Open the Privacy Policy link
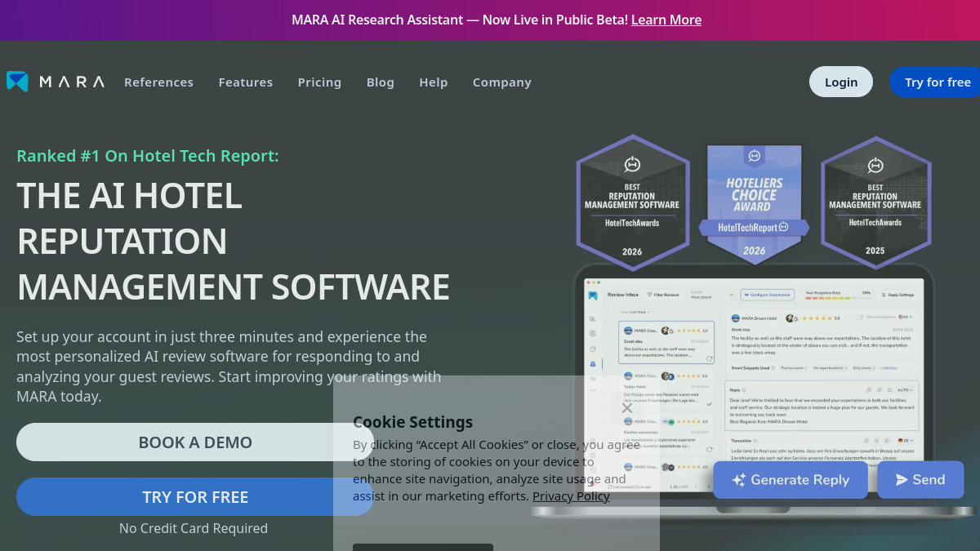980x551 pixels. 571,496
